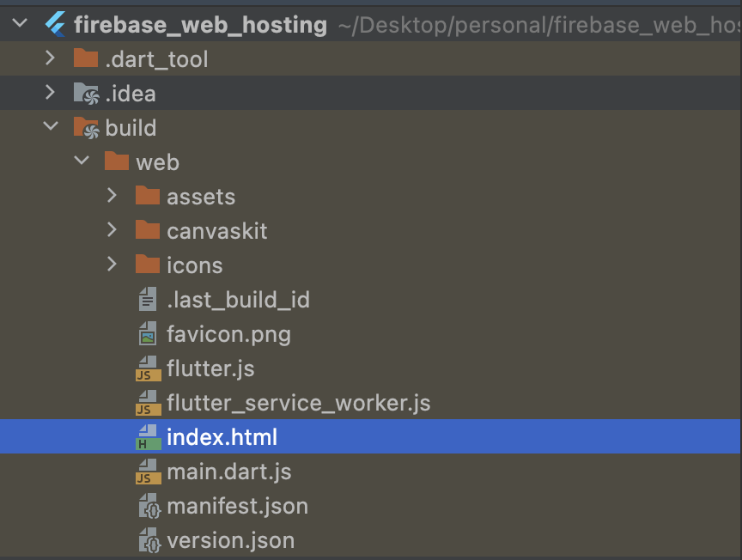Select the web folder label
Viewport: 742px width, 560px height.
(157, 163)
